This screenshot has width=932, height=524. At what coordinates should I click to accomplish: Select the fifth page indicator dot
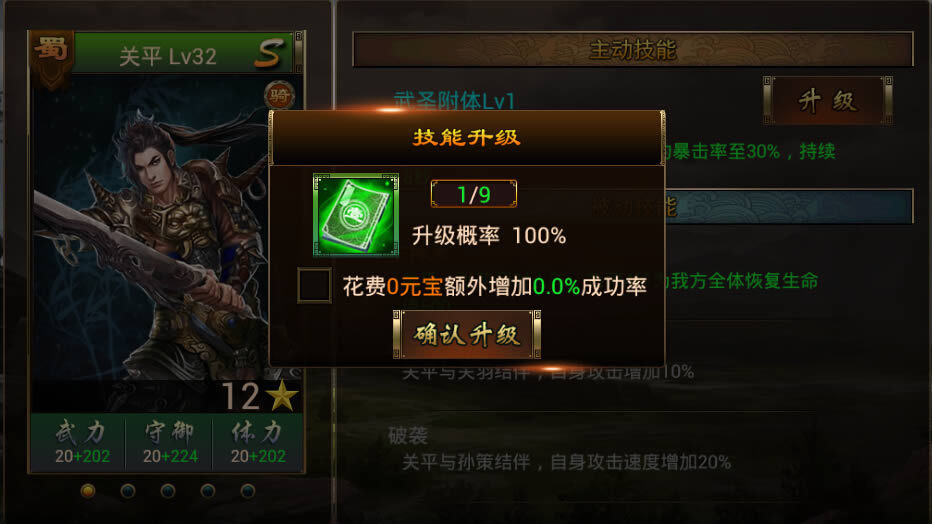247,491
